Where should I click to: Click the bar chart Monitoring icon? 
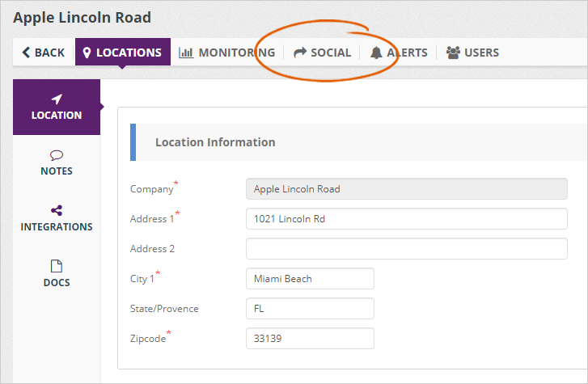click(x=186, y=53)
